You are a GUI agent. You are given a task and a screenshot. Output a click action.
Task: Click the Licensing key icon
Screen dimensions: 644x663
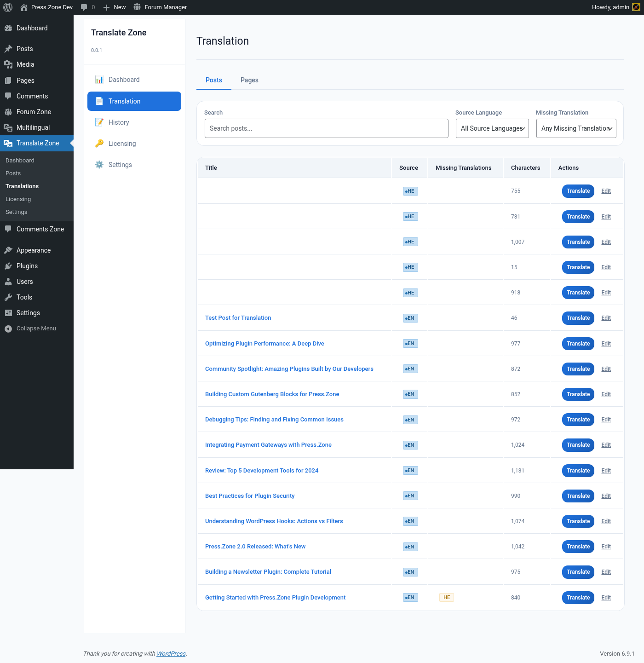pos(99,144)
